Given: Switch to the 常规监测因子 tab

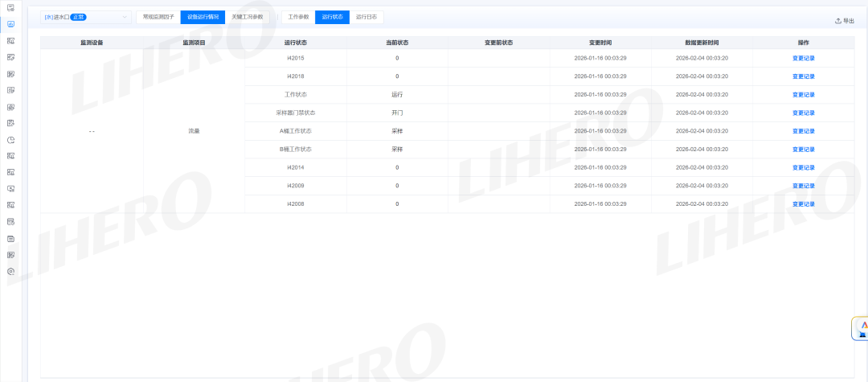Looking at the screenshot, I should pyautogui.click(x=158, y=17).
